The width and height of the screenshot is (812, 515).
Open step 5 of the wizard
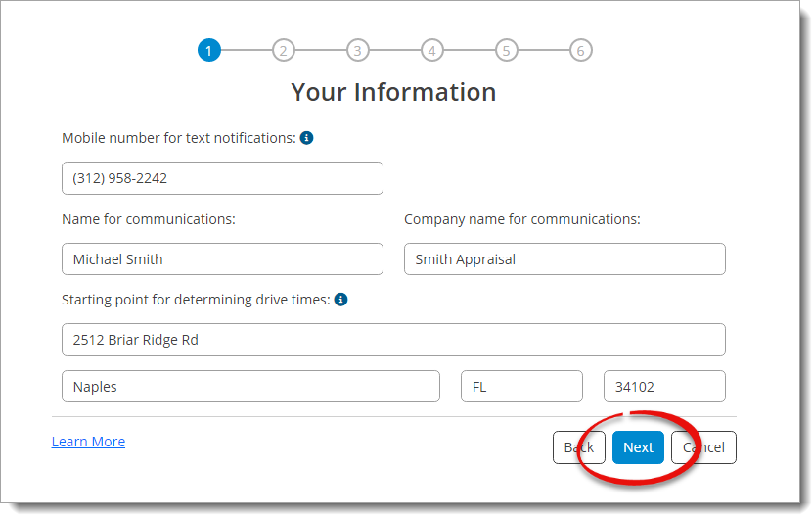pos(506,50)
